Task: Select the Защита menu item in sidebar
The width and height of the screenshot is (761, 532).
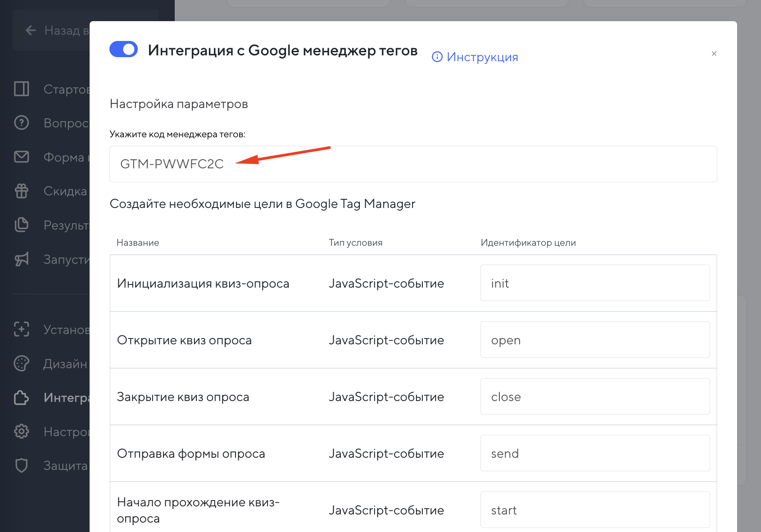Action: 66,465
